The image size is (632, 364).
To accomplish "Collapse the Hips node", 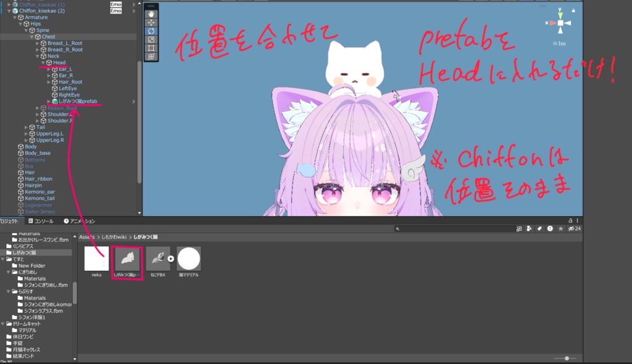I will pyautogui.click(x=20, y=24).
